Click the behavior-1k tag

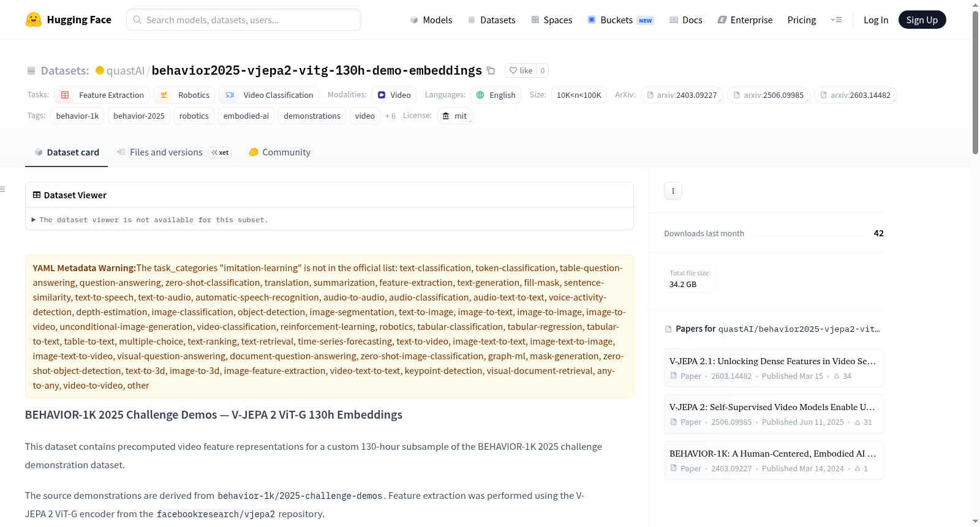coord(77,116)
